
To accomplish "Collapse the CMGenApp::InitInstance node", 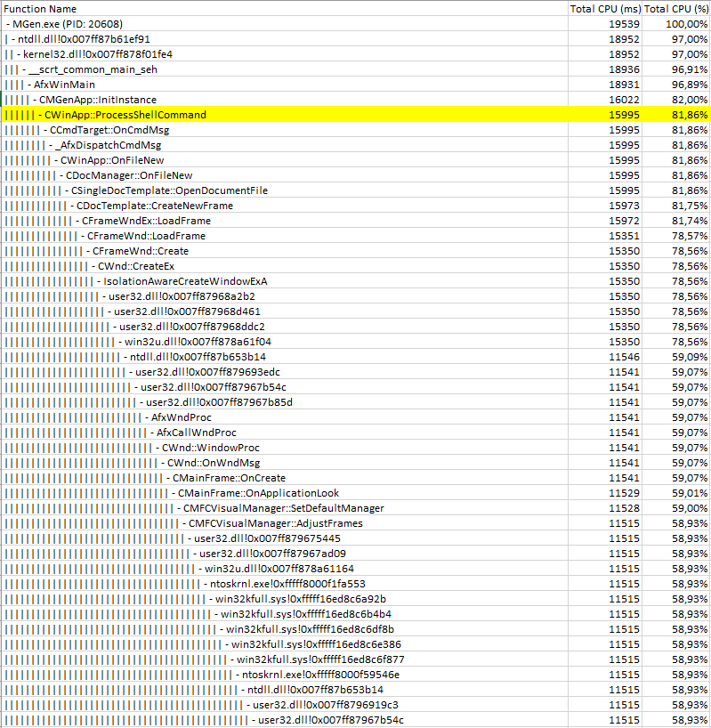I will tap(36, 100).
